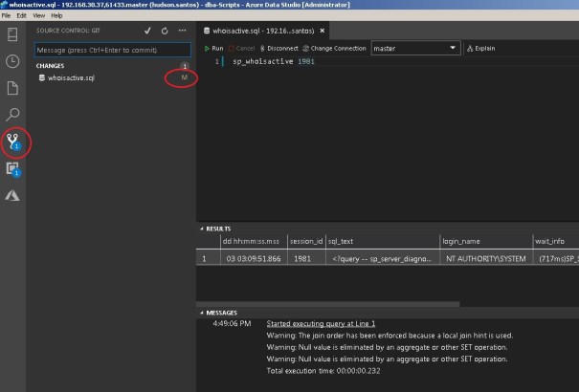
Task: Run the query
Action: tap(213, 48)
